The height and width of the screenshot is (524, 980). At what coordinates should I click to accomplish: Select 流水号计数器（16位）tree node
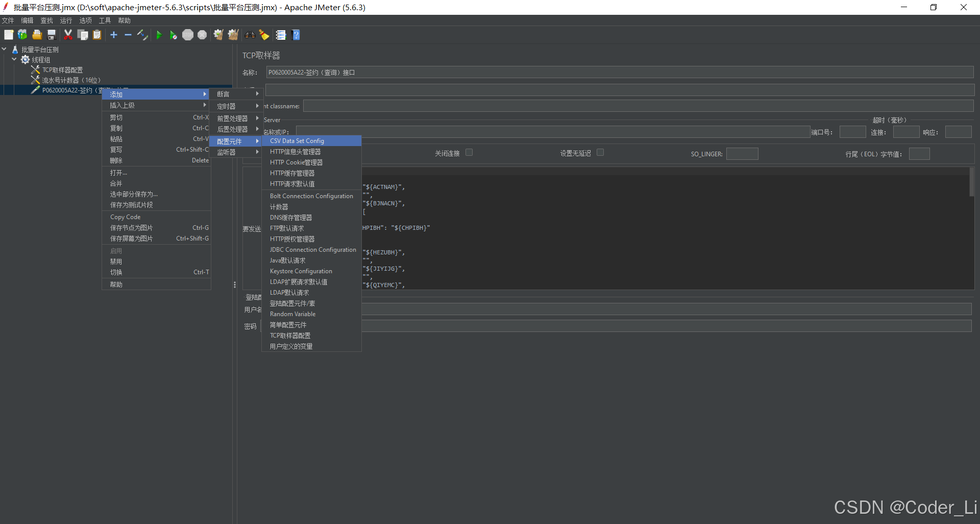71,80
